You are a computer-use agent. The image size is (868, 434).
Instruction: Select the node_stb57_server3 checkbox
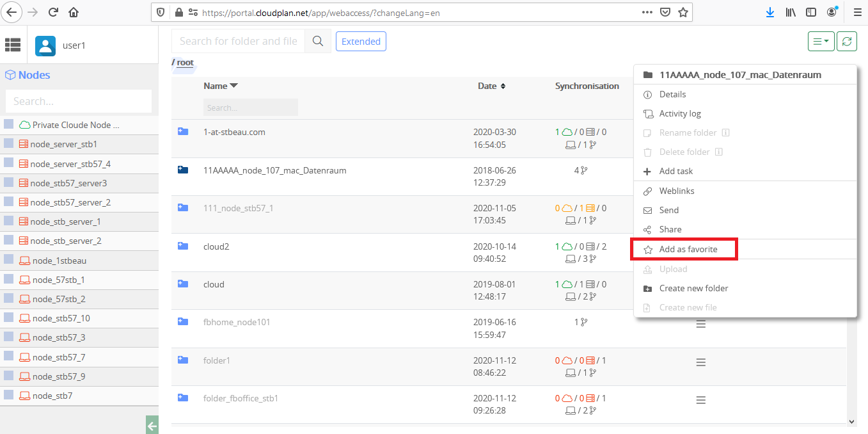[9, 182]
